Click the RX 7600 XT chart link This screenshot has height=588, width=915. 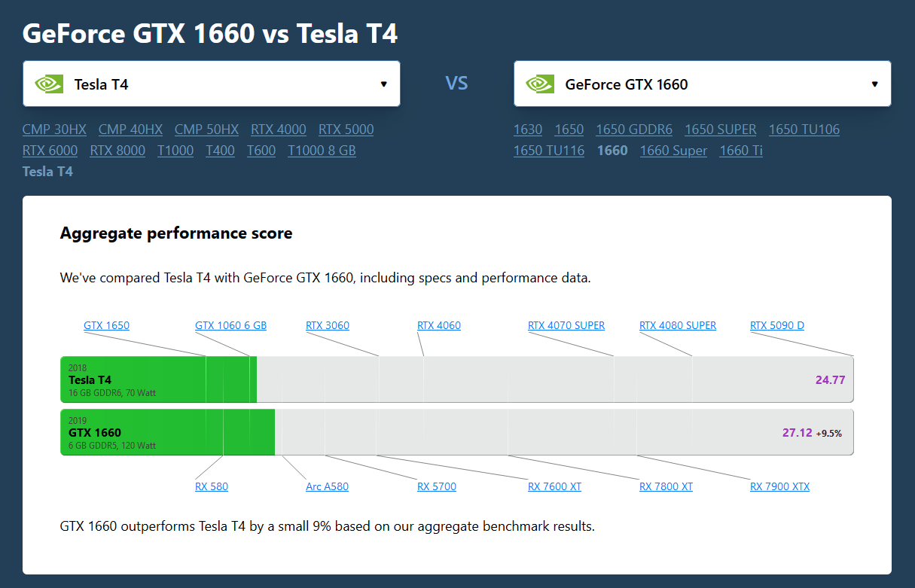click(555, 486)
